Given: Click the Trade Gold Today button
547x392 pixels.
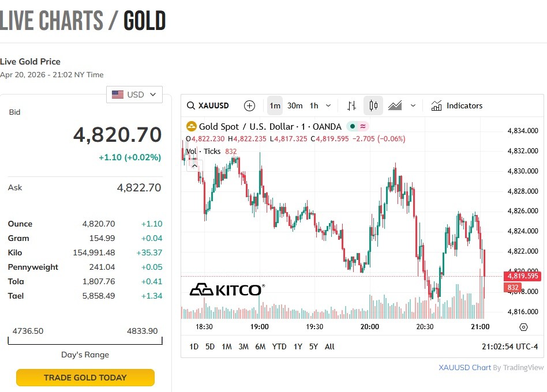Looking at the screenshot, I should 85,378.
